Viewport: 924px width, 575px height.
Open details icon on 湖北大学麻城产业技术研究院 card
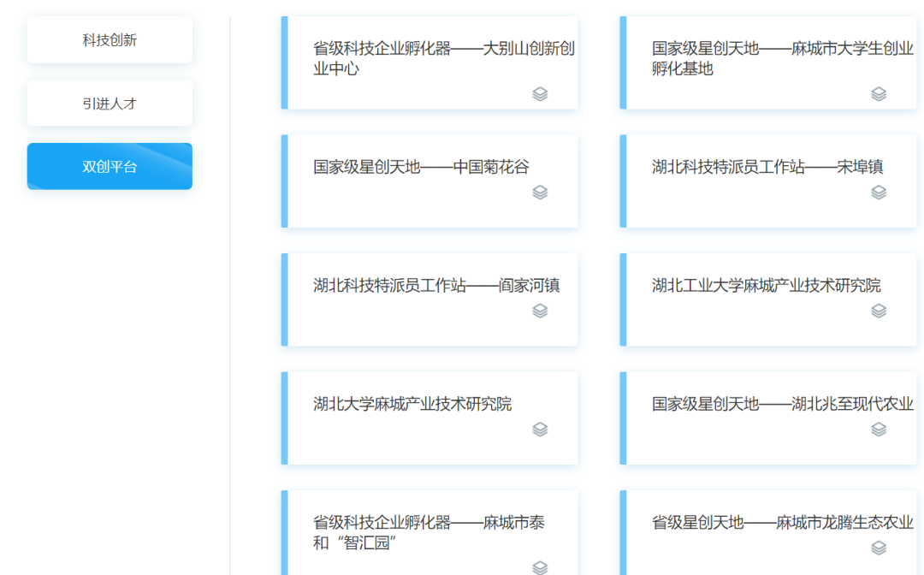tap(540, 430)
